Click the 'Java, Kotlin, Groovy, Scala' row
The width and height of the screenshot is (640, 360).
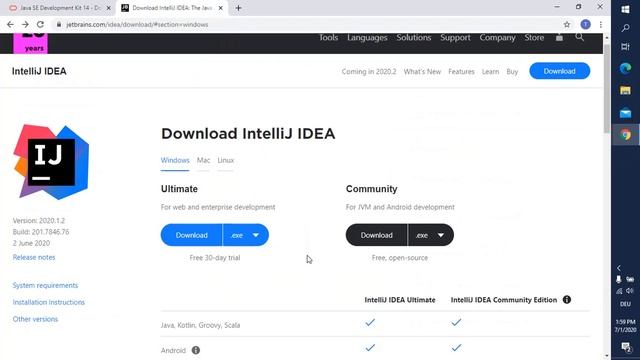click(x=375, y=324)
